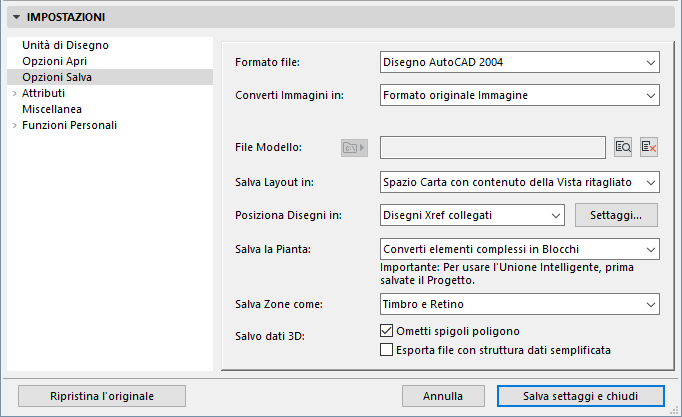Open the Posiziona Disegni in dropdown
Viewport: 682px width, 417px height.
tap(474, 215)
